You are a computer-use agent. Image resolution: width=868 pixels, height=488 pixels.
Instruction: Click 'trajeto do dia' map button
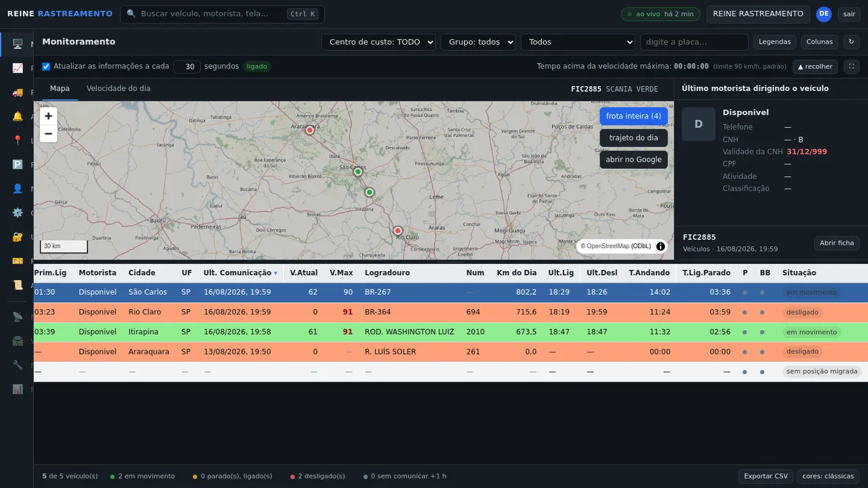[633, 138]
